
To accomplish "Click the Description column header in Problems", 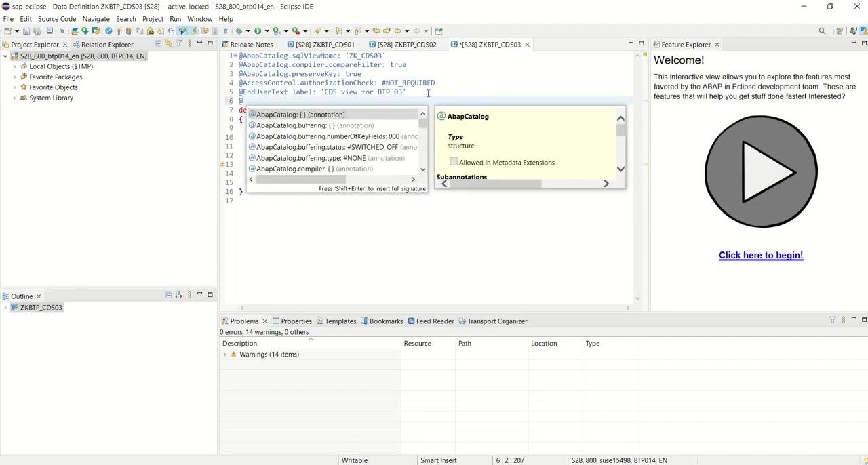I will click(310, 344).
